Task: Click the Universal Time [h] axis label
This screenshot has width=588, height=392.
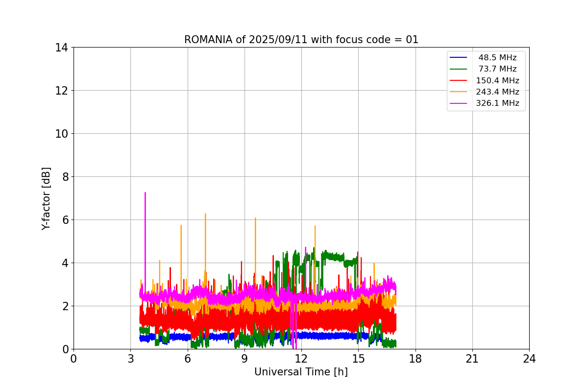Action: [x=301, y=372]
